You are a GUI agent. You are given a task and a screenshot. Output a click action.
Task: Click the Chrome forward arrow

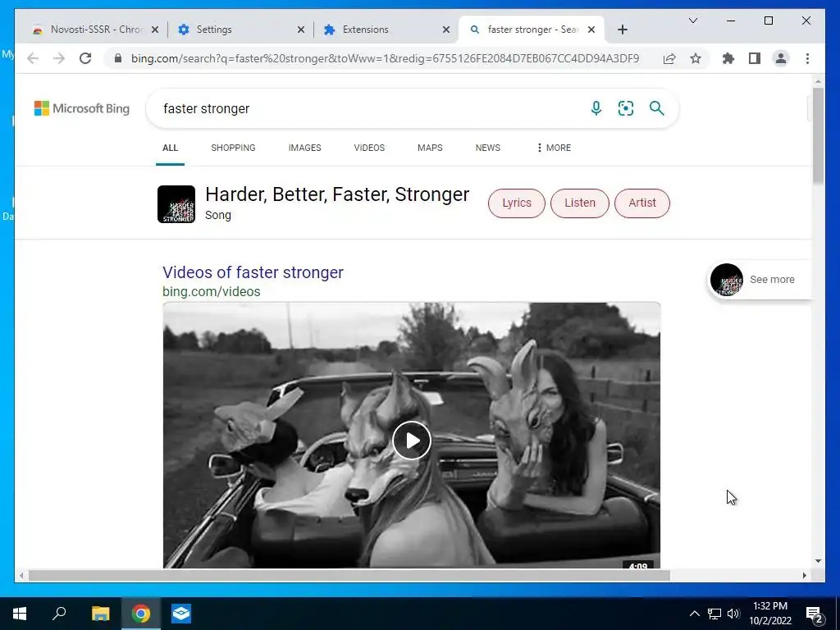(59, 58)
